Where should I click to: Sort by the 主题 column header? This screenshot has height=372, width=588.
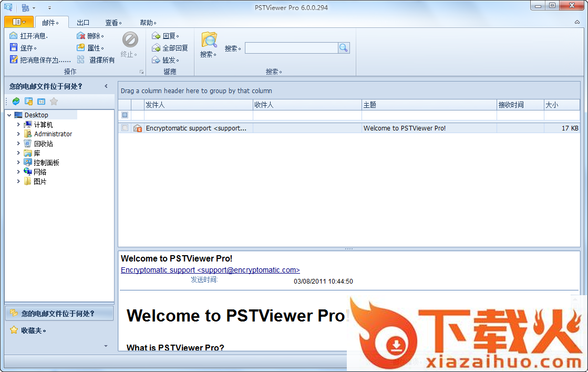point(429,105)
